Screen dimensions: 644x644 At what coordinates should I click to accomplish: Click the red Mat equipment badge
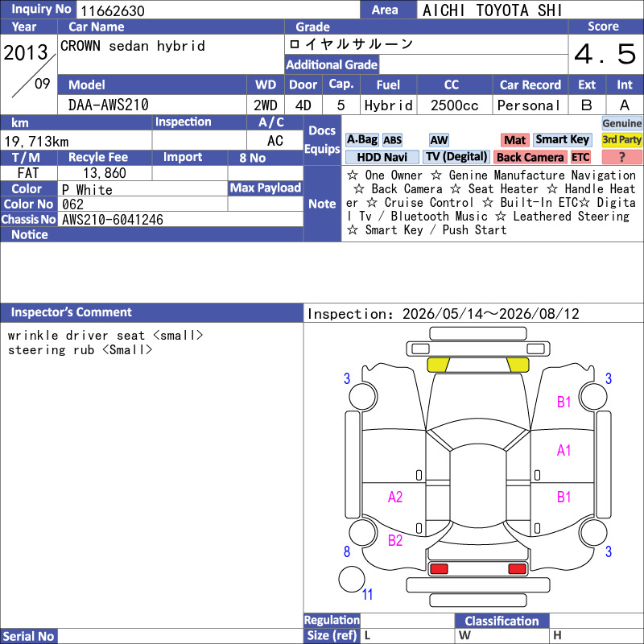pyautogui.click(x=514, y=140)
